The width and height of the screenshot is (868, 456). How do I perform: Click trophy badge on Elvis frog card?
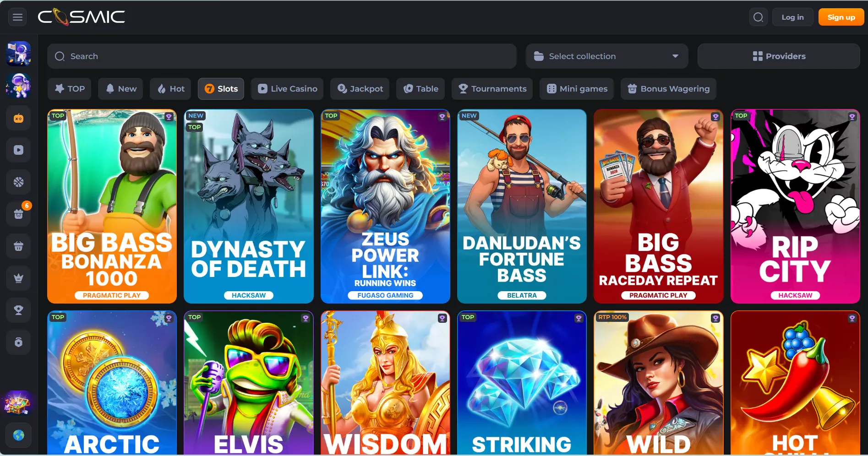point(306,318)
